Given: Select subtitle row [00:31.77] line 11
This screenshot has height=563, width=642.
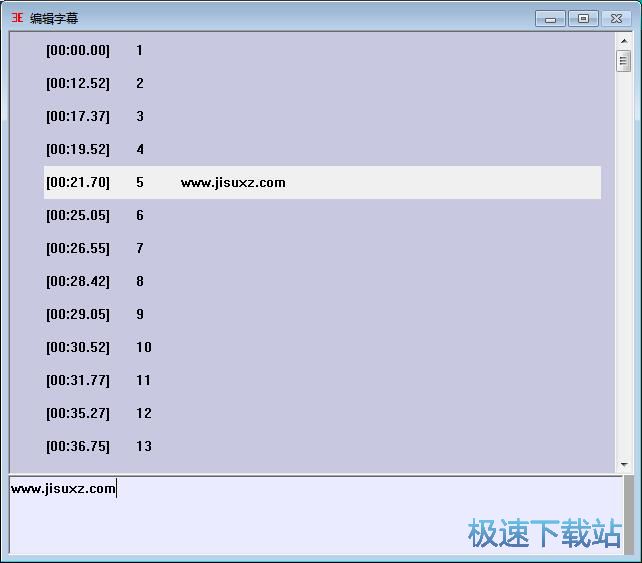Looking at the screenshot, I should click(322, 380).
